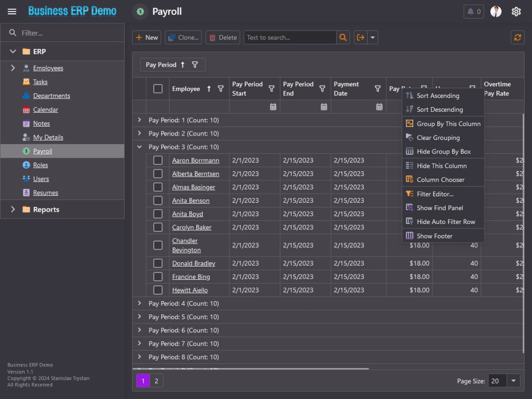Click the Payroll dollar icon in header

pos(140,12)
